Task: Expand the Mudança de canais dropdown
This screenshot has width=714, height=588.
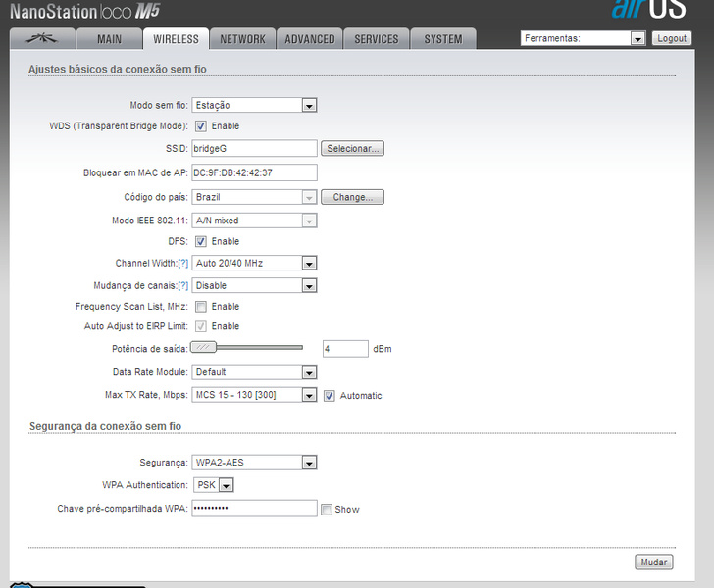Action: [254, 286]
